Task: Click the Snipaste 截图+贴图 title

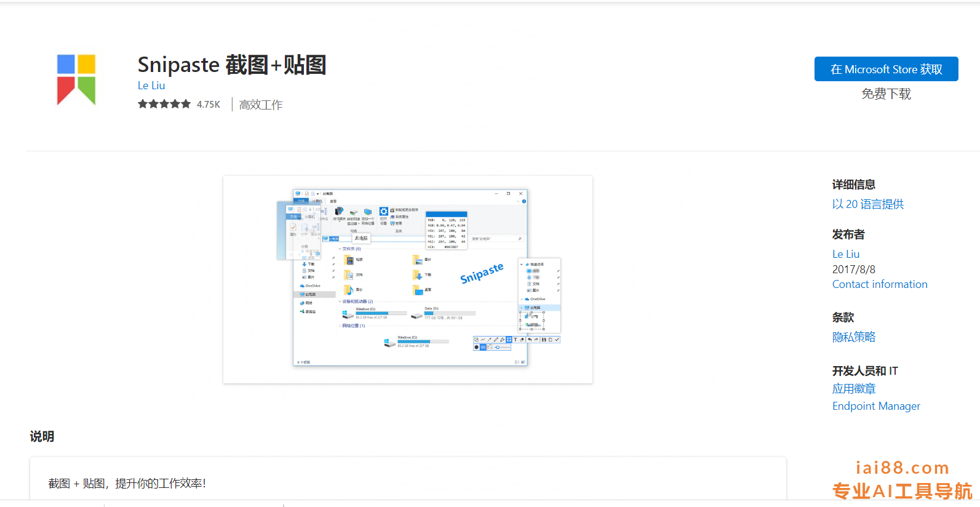Action: click(x=232, y=65)
